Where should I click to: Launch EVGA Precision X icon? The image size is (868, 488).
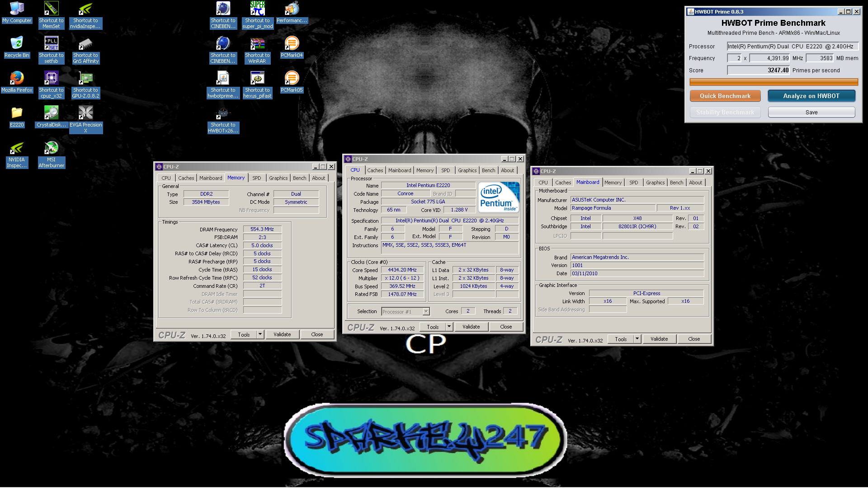85,119
